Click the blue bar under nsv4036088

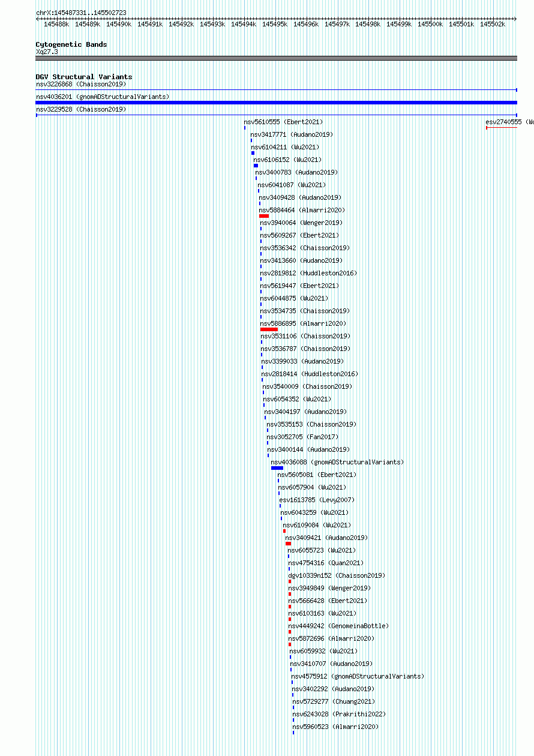click(277, 468)
